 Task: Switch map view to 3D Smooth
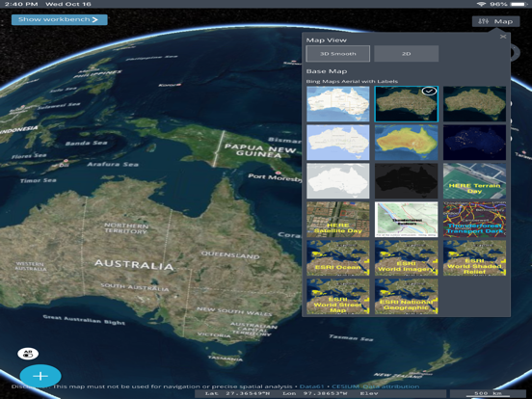point(338,54)
